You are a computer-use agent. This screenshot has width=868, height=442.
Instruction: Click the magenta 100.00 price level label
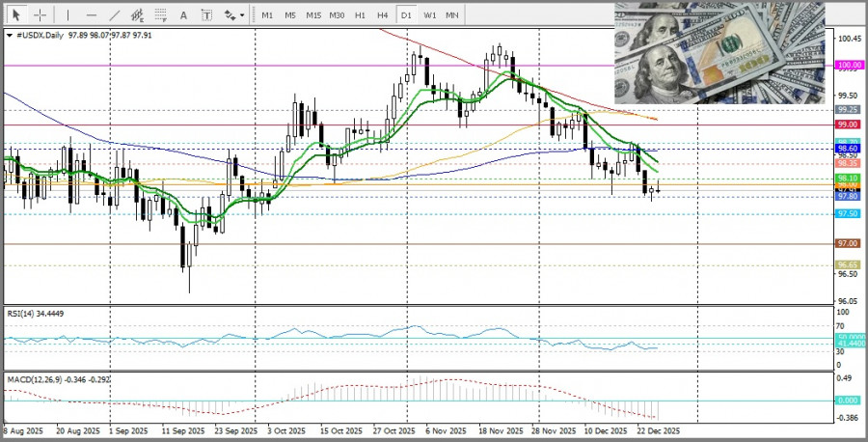coord(849,65)
